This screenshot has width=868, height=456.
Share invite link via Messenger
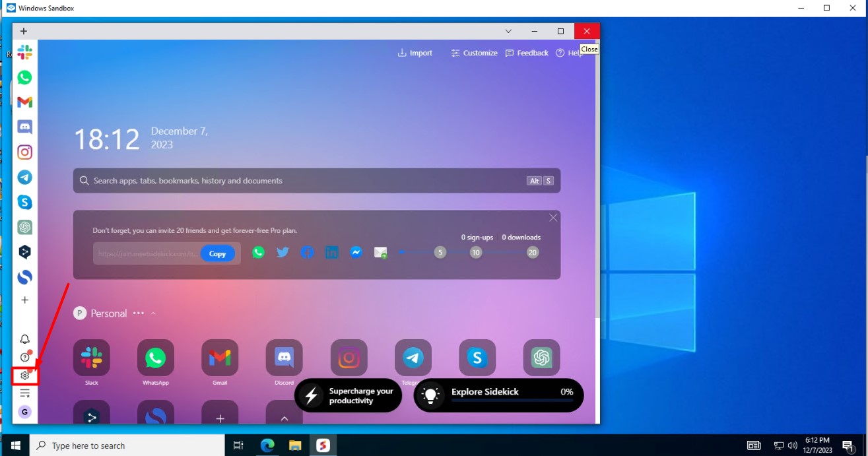(x=356, y=252)
